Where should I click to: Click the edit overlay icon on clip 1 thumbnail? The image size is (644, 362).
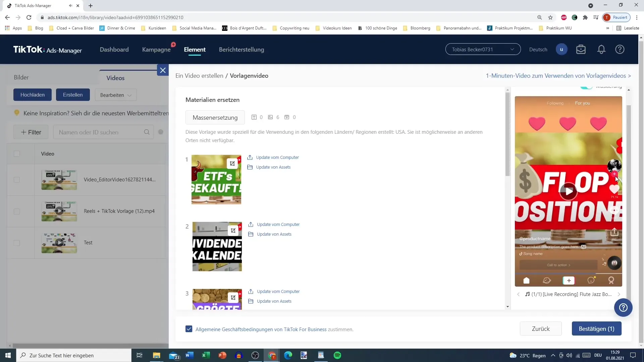click(x=233, y=164)
